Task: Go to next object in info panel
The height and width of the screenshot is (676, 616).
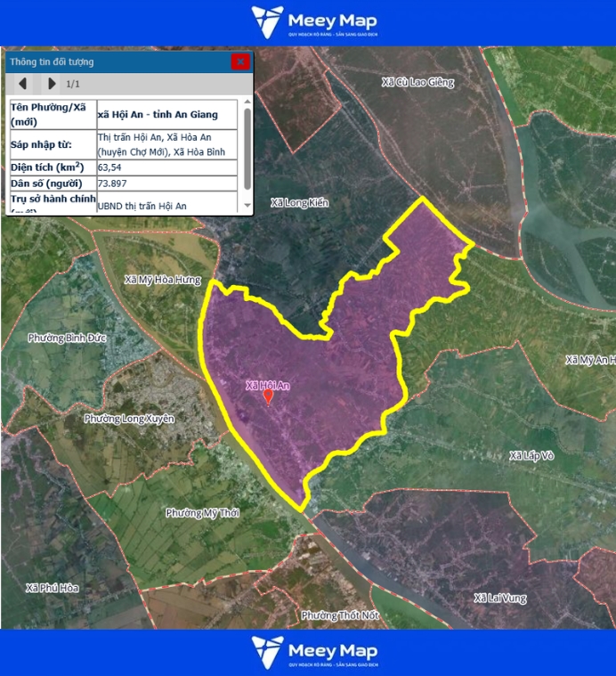Action: pos(52,84)
